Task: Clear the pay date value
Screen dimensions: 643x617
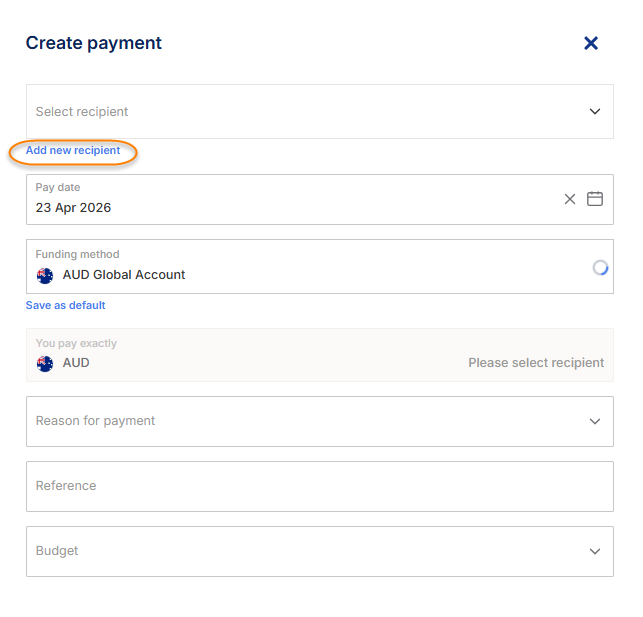Action: click(x=570, y=199)
